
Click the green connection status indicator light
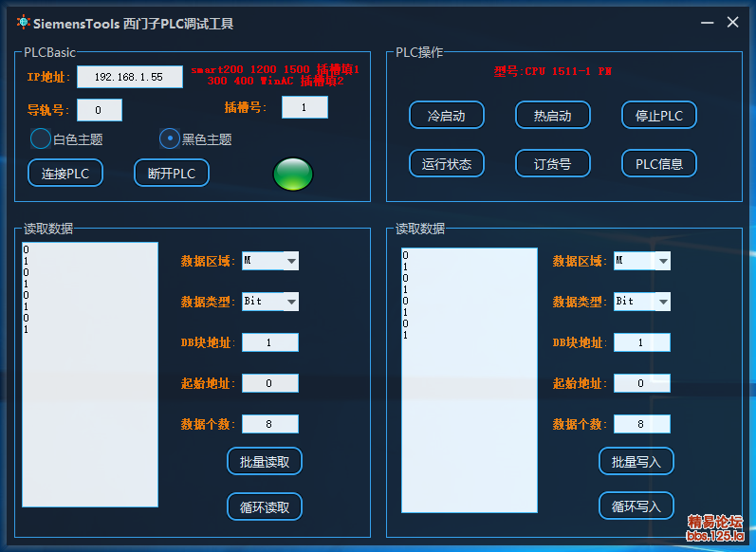tap(293, 174)
